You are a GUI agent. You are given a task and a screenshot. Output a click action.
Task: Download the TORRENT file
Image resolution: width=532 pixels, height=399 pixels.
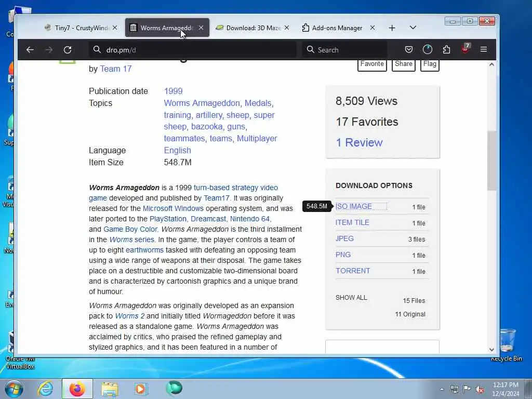point(353,271)
